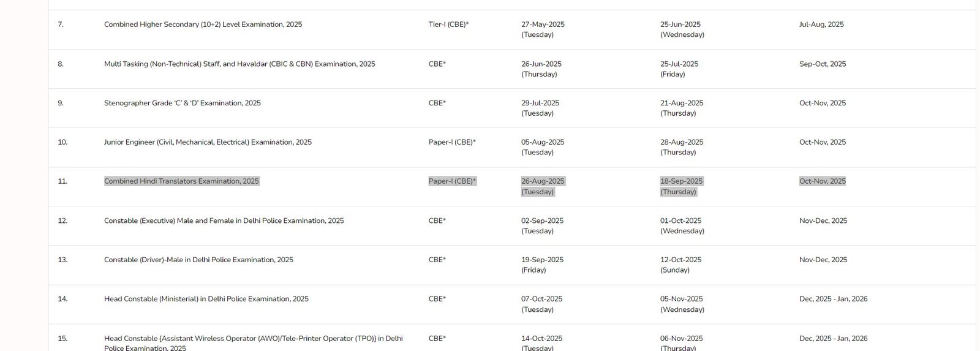Click Head Constable (Ministerial) in Delhi Police Examination
This screenshot has width=980, height=351.
pos(206,299)
